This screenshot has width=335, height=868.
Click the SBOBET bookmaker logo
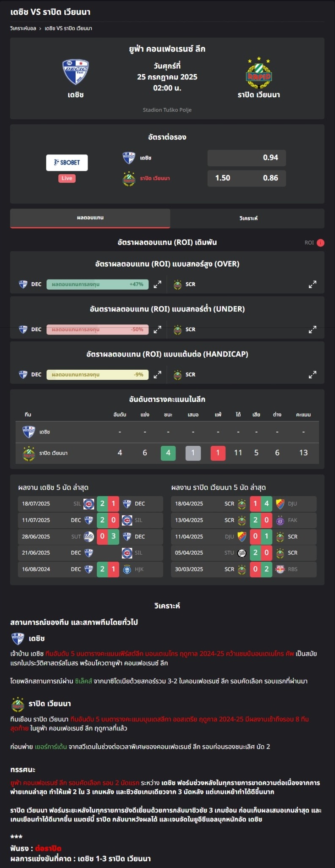pyautogui.click(x=67, y=162)
